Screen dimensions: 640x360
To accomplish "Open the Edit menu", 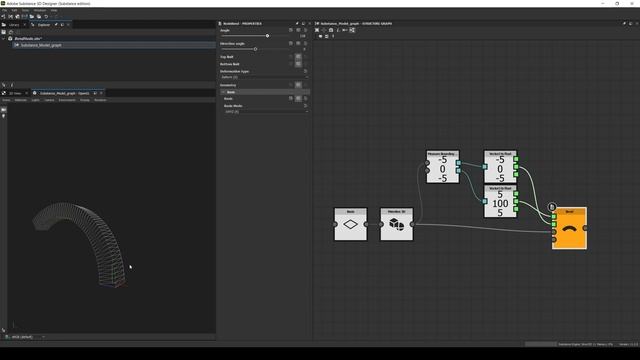I will [14, 10].
